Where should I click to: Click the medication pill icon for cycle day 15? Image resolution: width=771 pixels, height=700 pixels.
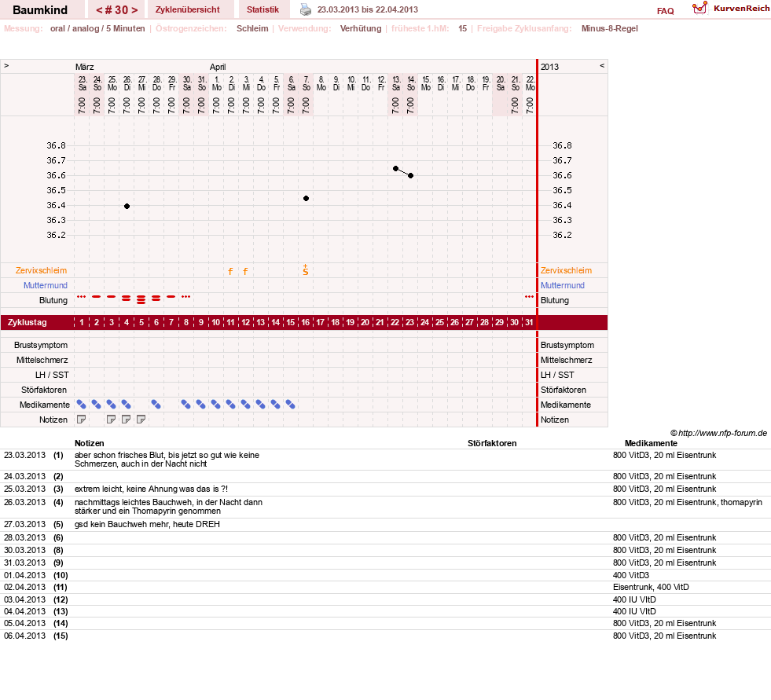291,405
